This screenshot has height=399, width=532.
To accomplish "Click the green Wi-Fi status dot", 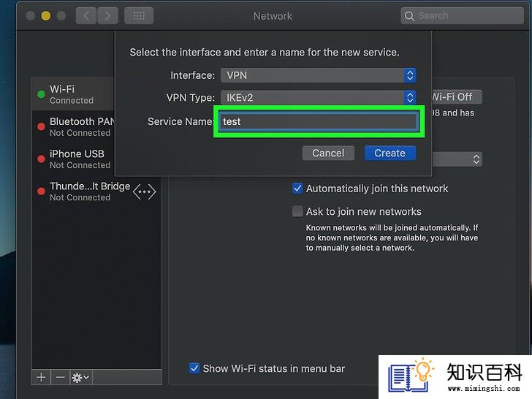I will pyautogui.click(x=41, y=94).
